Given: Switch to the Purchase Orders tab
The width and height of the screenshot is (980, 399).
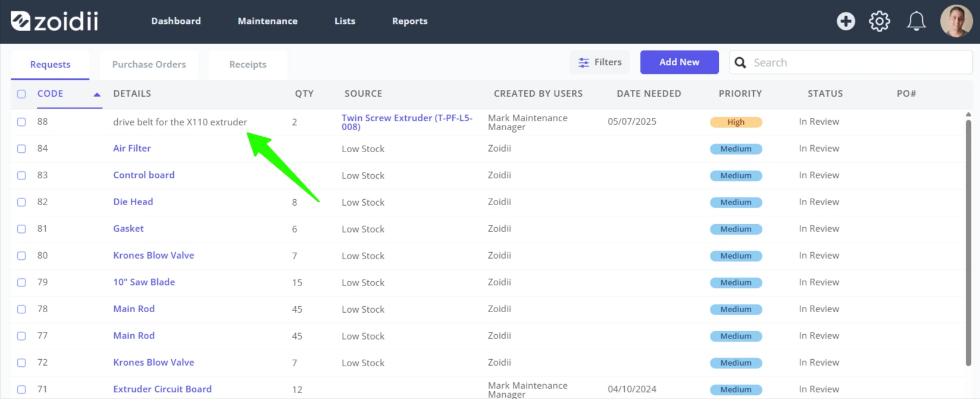Looking at the screenshot, I should coord(149,64).
